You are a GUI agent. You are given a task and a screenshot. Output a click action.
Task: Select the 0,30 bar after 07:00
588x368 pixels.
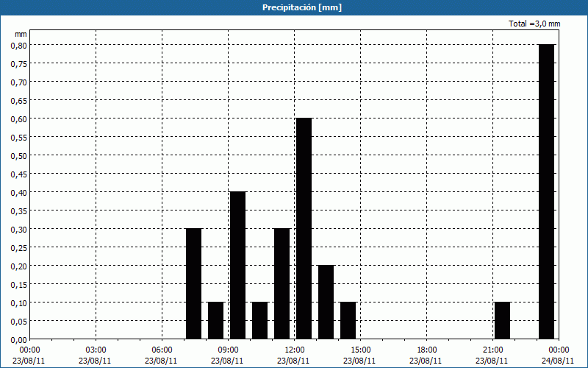(x=193, y=283)
